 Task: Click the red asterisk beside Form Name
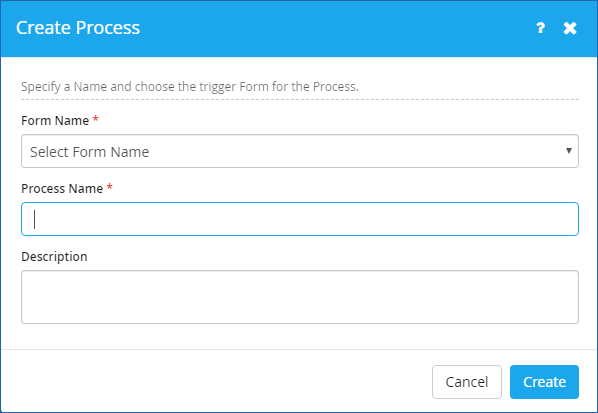click(x=96, y=119)
